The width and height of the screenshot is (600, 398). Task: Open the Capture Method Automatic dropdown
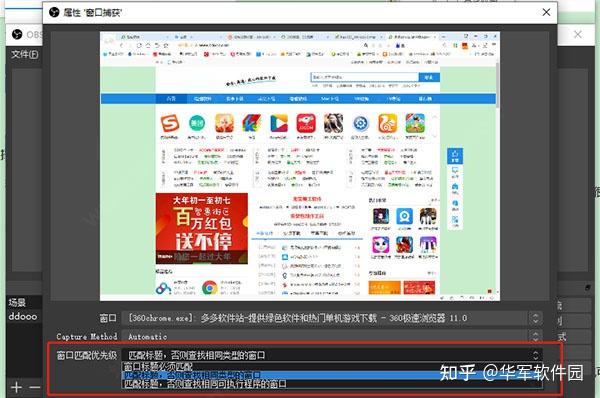[332, 336]
